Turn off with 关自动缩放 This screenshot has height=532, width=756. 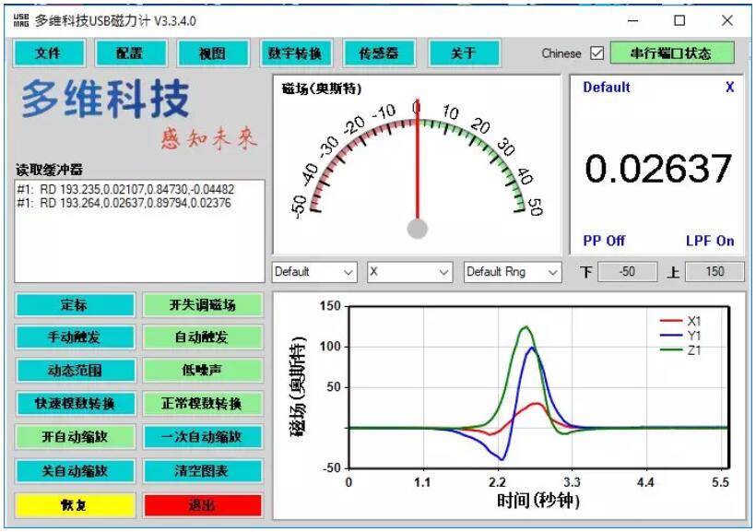76,471
